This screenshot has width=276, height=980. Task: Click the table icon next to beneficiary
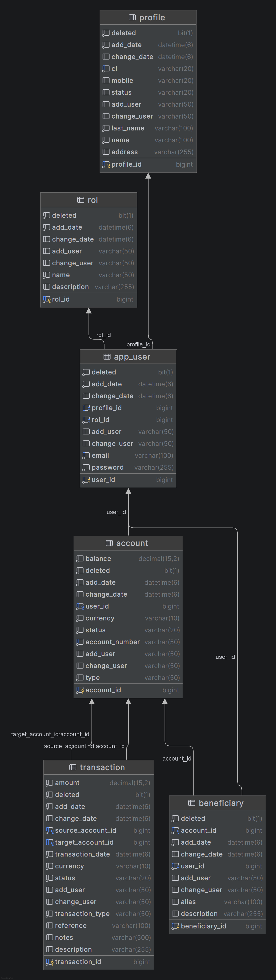pos(192,803)
